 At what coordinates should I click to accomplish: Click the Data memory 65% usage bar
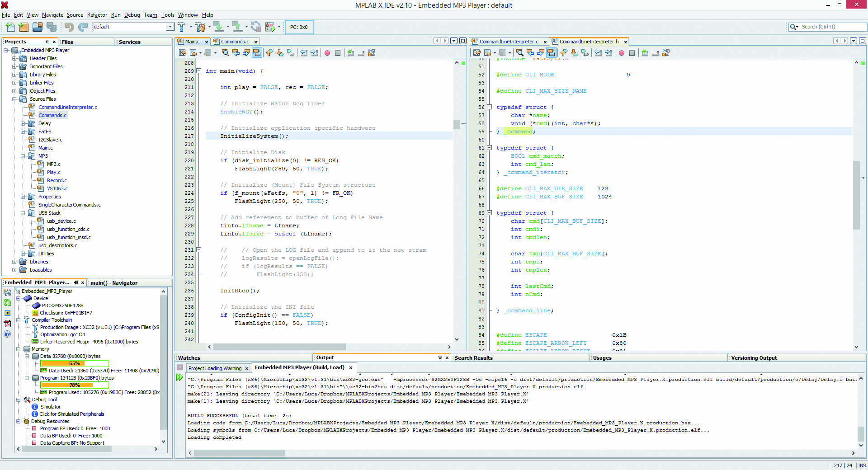tap(75, 363)
